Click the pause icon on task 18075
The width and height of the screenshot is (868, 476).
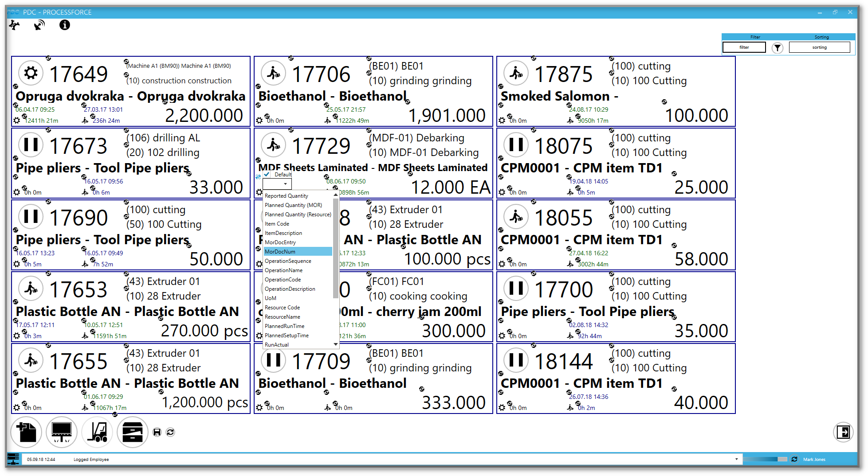pyautogui.click(x=516, y=144)
